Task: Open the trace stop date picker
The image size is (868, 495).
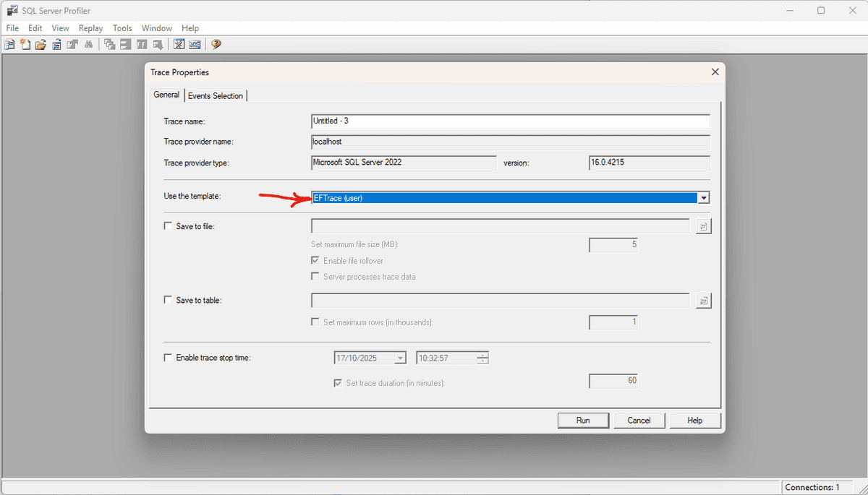Action: point(400,357)
